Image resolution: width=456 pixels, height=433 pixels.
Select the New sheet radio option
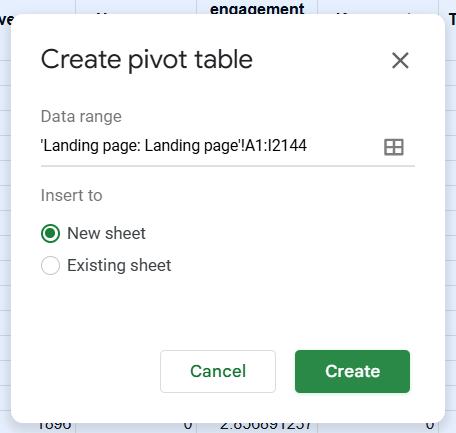point(50,233)
